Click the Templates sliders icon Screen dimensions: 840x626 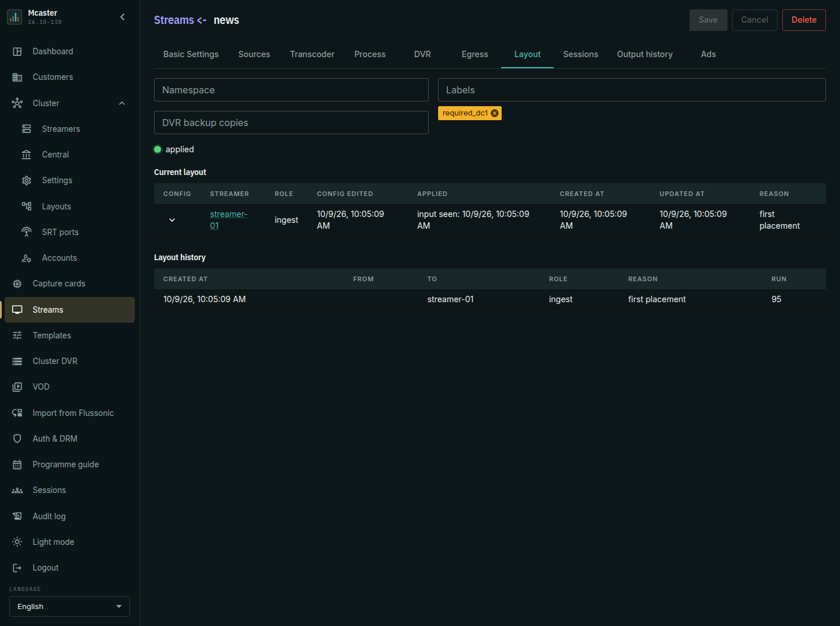(x=17, y=335)
